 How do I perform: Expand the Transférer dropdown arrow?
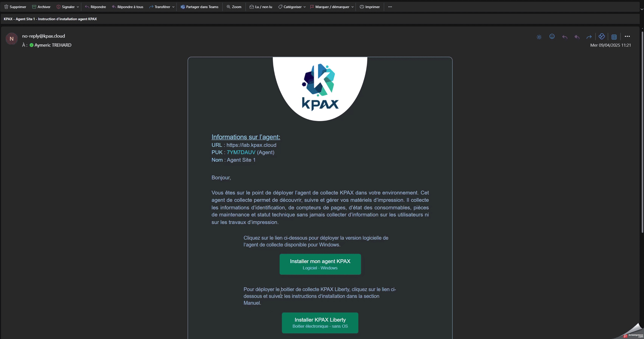pos(173,7)
